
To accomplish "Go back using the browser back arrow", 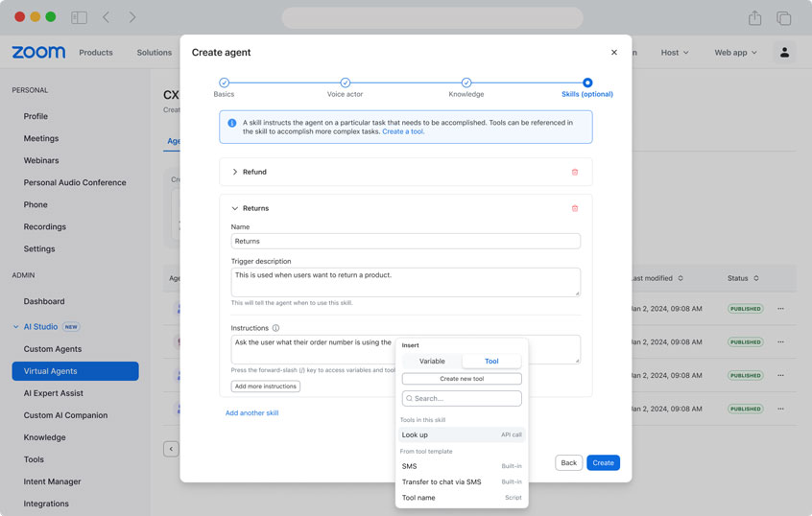I will [x=107, y=17].
